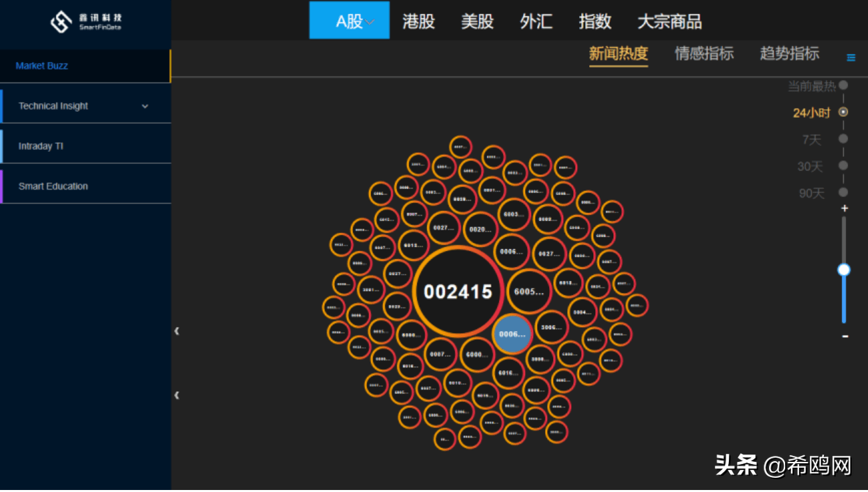The image size is (868, 492).
Task: Select the 当前最热 radio button
Action: point(842,86)
